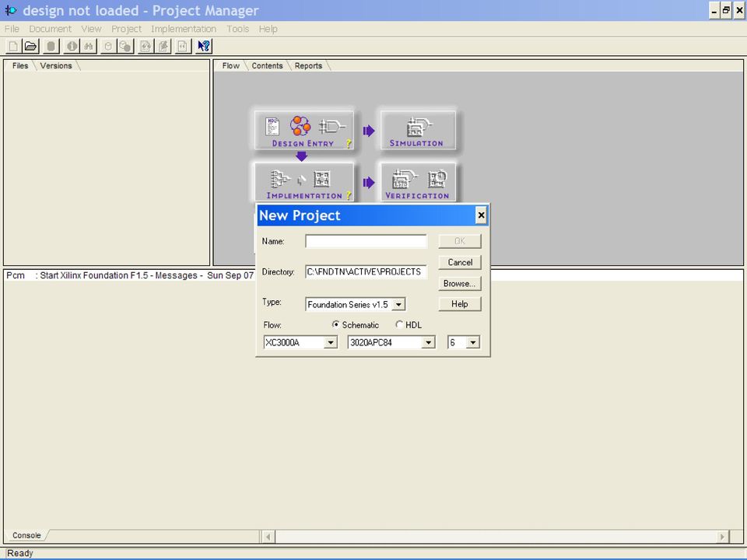Image resolution: width=747 pixels, height=560 pixels.
Task: Click the Implementation question mark
Action: [349, 195]
